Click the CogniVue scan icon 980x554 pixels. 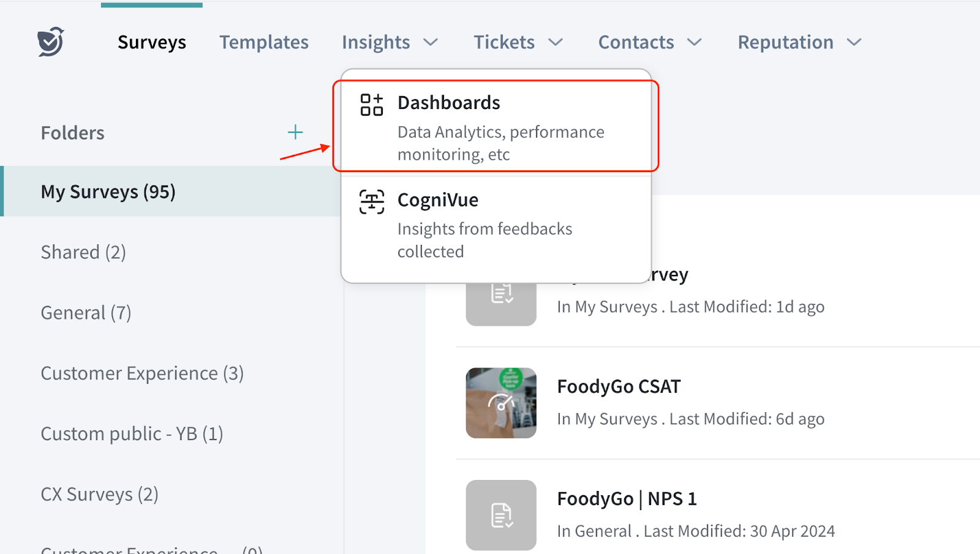[371, 202]
